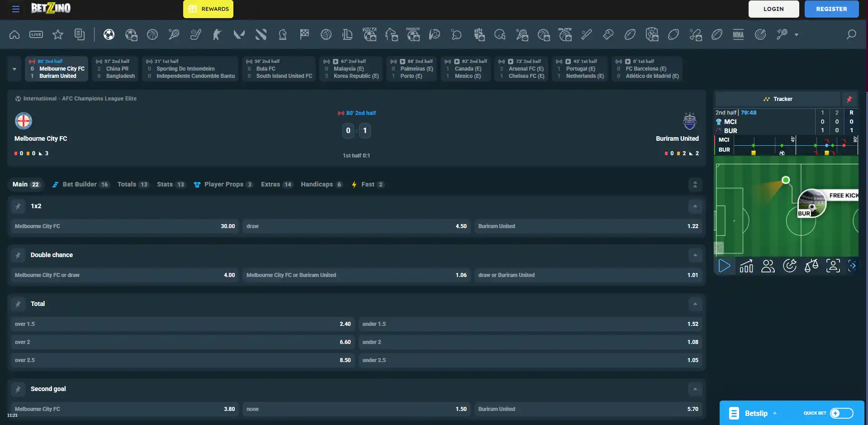Select the racing checkered flag icon
Screen dimensions: 868x425
tap(304, 34)
